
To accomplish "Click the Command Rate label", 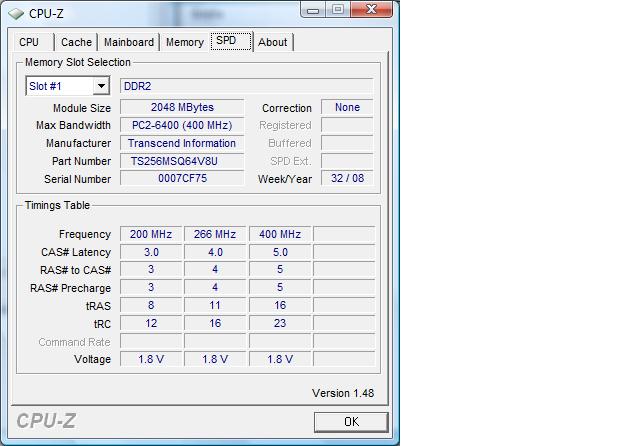I will (74, 342).
